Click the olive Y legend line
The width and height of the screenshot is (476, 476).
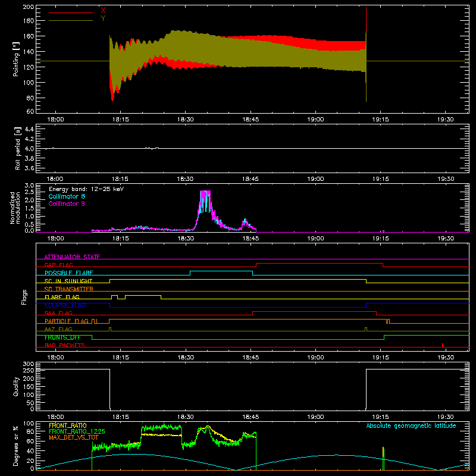[x=71, y=21]
